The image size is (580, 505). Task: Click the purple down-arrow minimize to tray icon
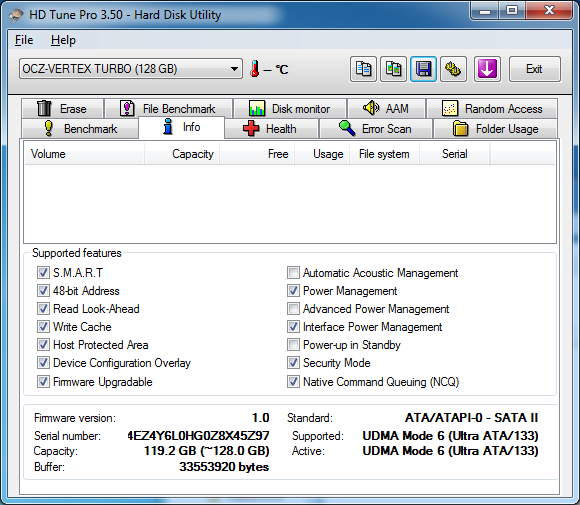click(487, 69)
